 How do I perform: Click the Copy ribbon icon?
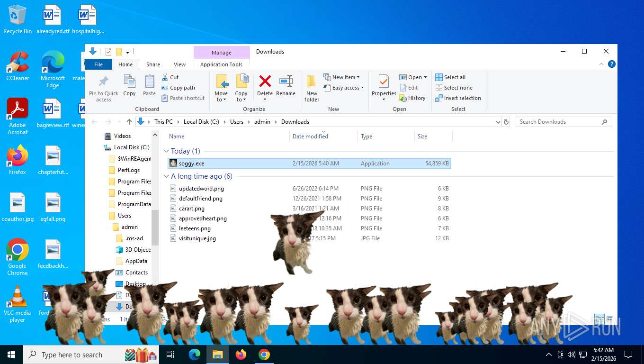click(x=129, y=85)
